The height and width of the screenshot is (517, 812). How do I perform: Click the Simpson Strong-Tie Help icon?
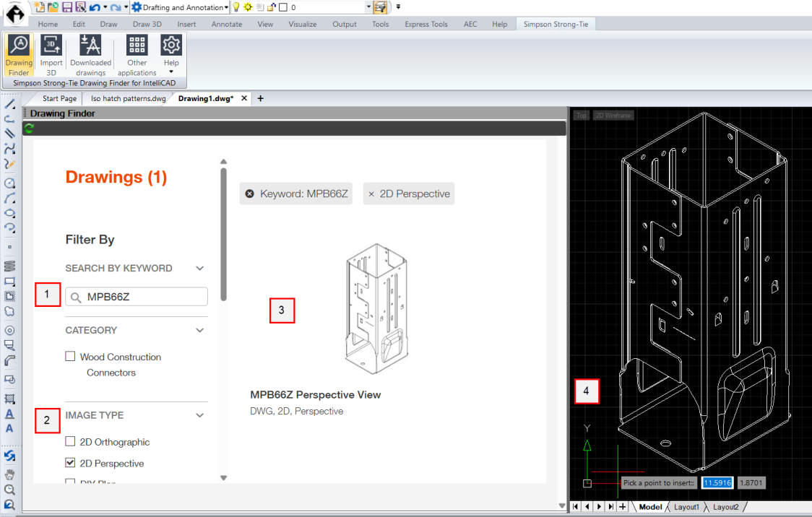coord(170,45)
